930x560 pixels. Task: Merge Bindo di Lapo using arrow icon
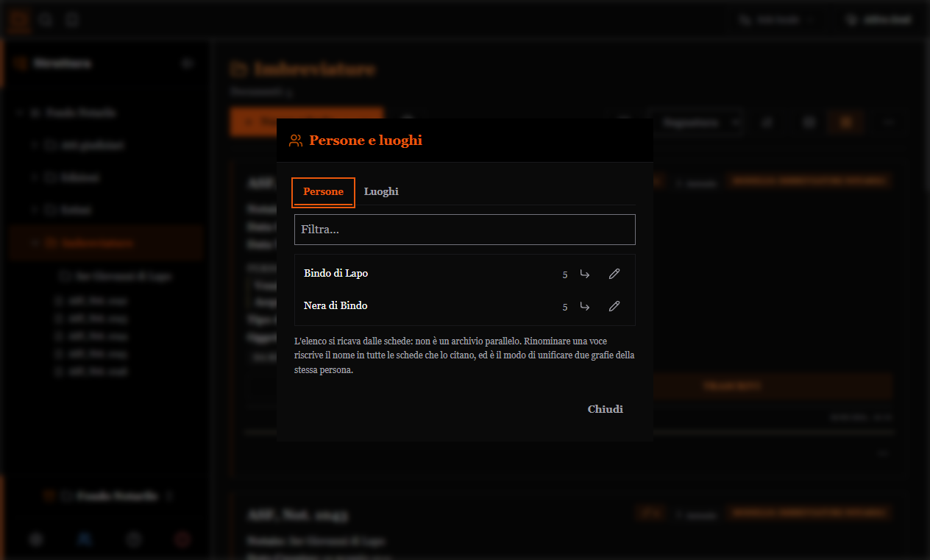(585, 274)
